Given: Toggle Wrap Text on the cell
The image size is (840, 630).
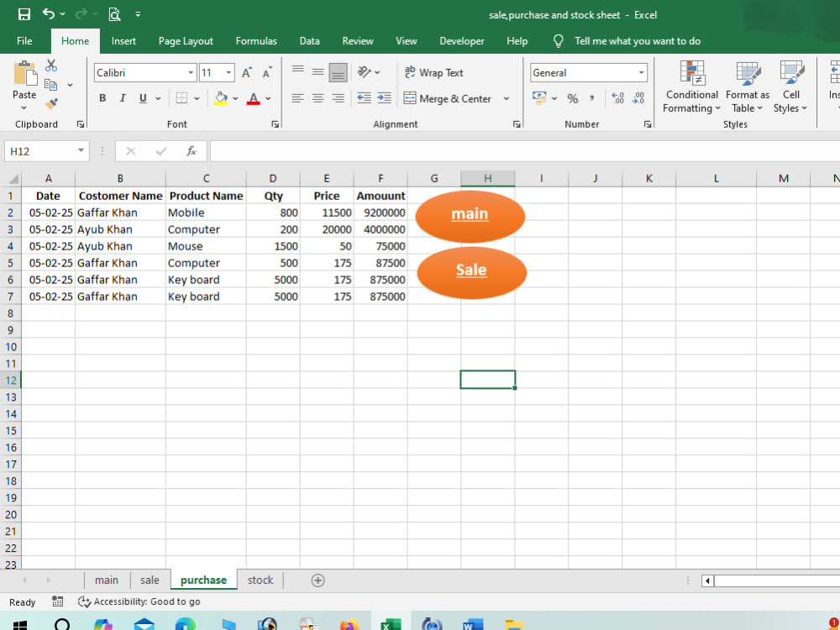Looking at the screenshot, I should [x=434, y=72].
